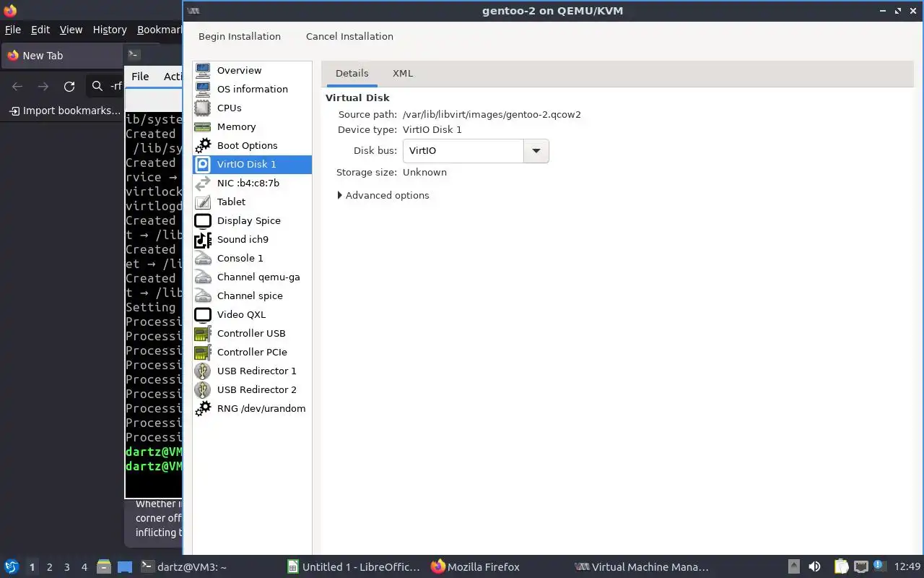924x578 pixels.
Task: Switch to Mozilla Firefox taskbar button
Action: coord(475,567)
